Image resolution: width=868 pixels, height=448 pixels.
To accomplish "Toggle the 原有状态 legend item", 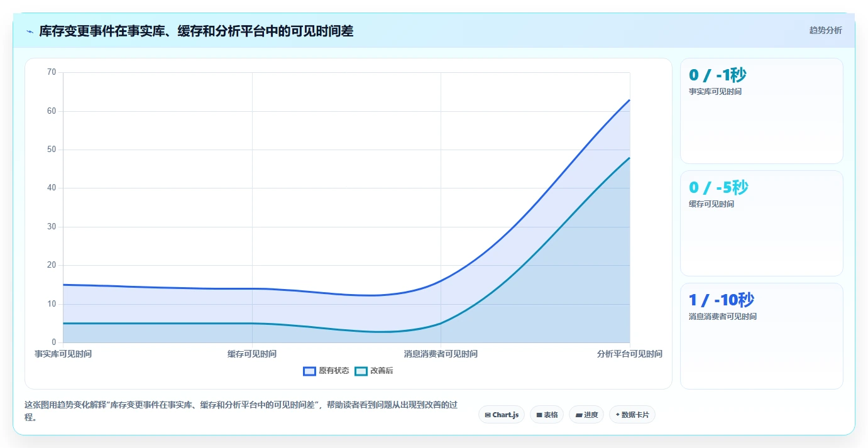I will (x=326, y=371).
